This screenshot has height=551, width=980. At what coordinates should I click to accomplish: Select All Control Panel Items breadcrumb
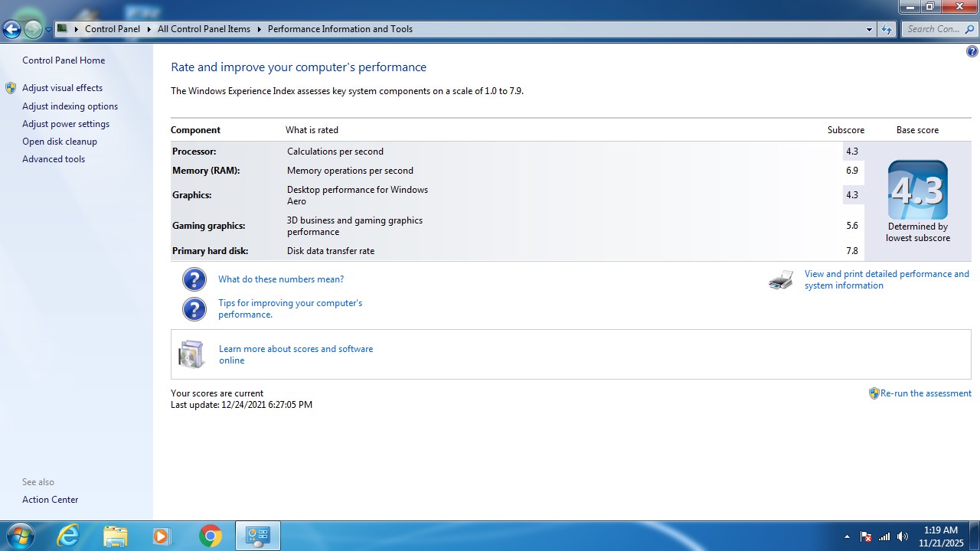[x=204, y=29]
